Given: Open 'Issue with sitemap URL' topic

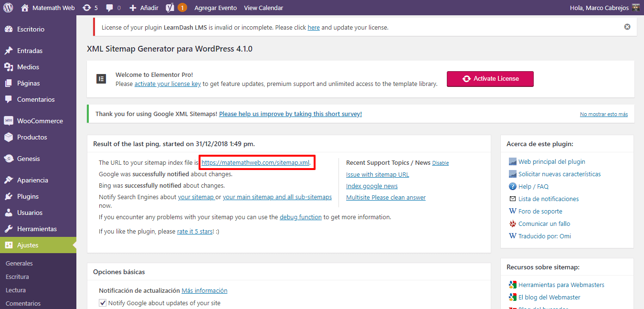Looking at the screenshot, I should (x=378, y=174).
